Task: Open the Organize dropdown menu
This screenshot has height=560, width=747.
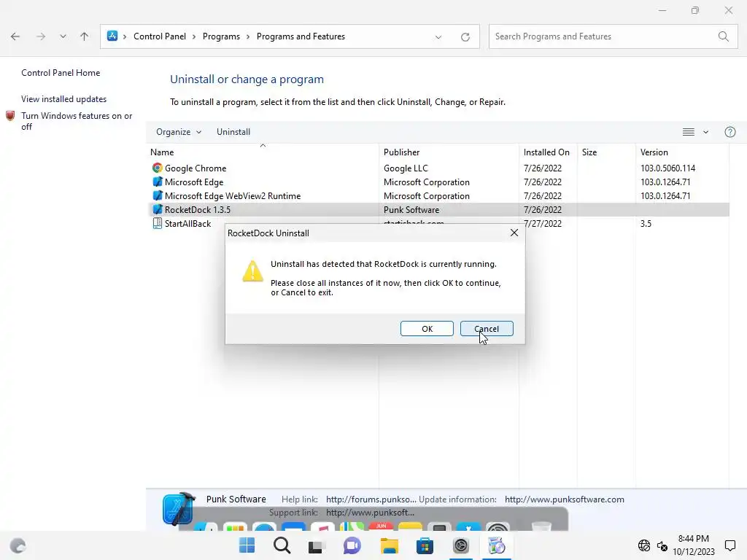Action: pyautogui.click(x=179, y=132)
